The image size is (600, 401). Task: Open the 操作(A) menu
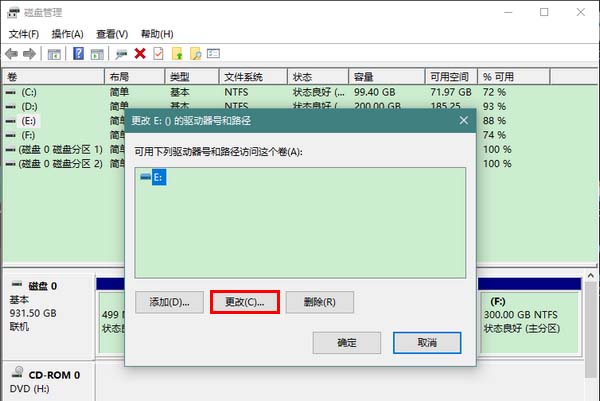coord(67,34)
